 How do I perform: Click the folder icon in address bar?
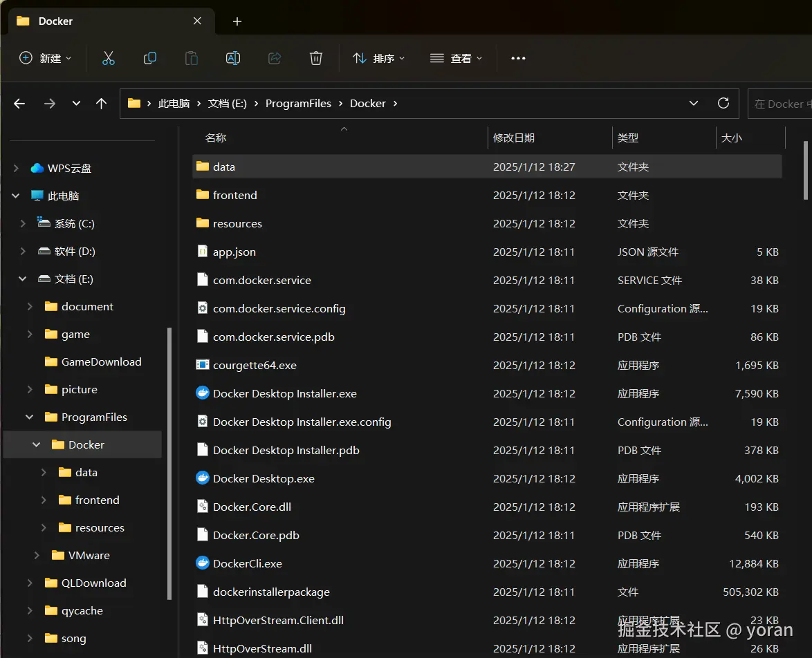click(x=134, y=103)
